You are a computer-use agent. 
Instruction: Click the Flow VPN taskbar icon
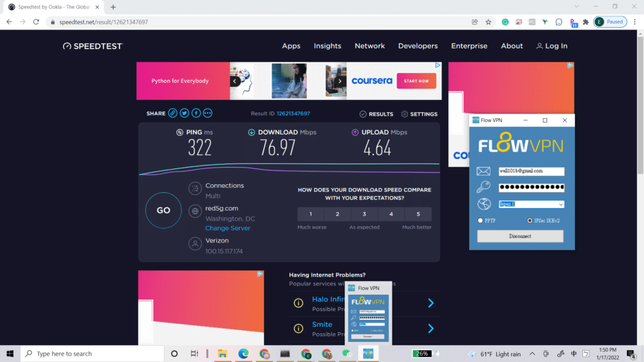coord(368,353)
